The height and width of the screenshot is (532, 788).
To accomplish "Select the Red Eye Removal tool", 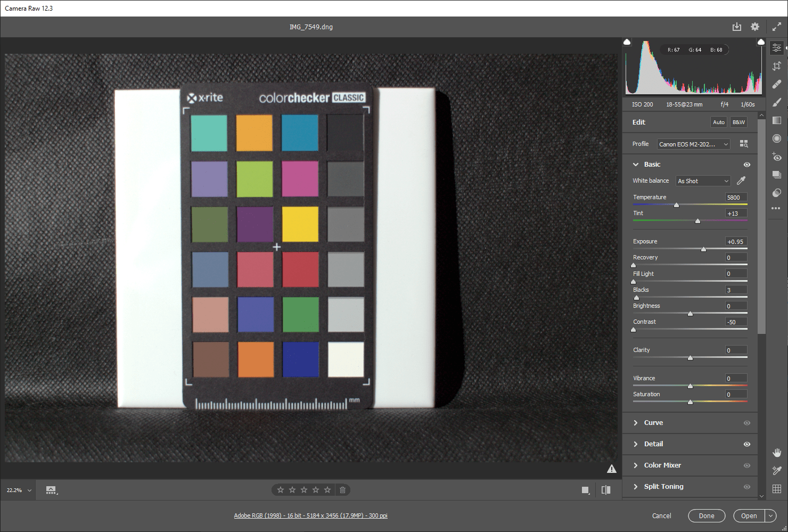I will [x=776, y=157].
